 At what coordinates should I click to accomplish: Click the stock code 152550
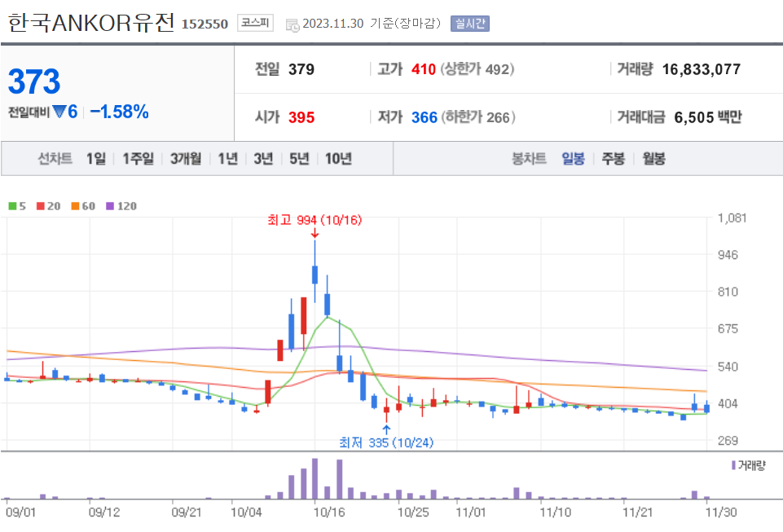coord(205,24)
